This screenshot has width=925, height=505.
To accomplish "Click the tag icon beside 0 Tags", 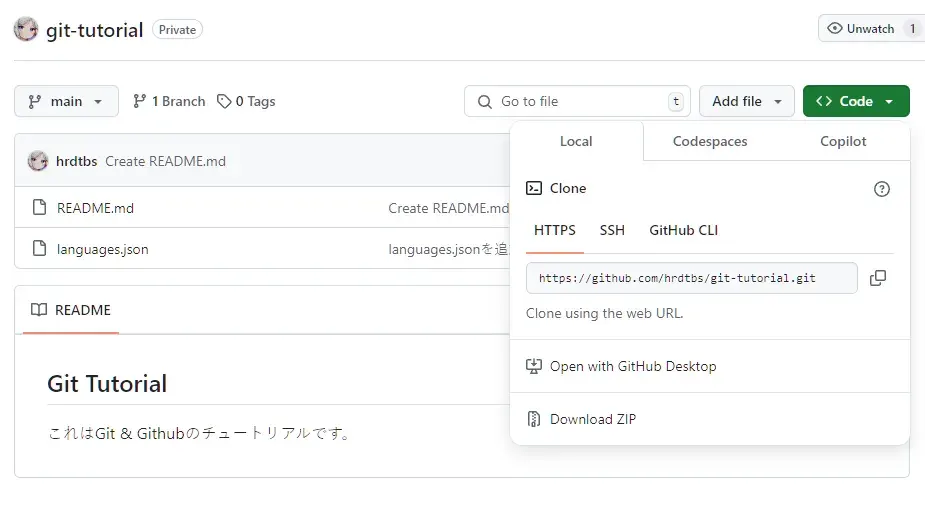I will (x=224, y=101).
